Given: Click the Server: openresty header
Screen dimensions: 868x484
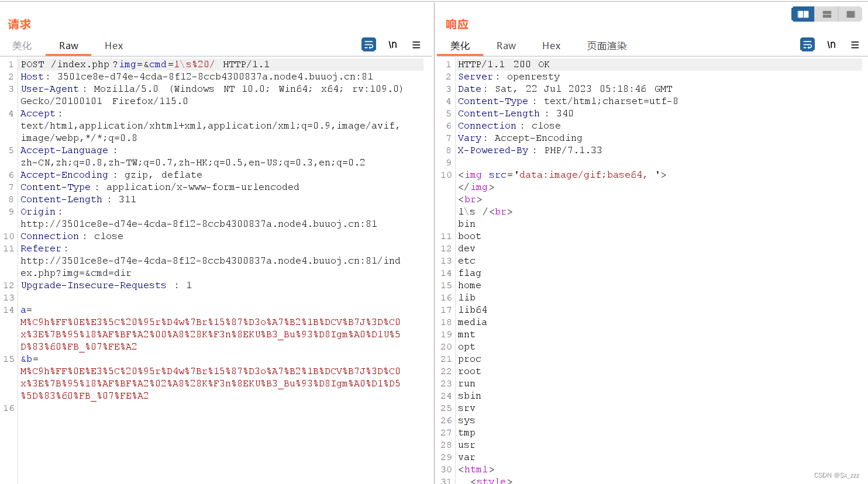Looking at the screenshot, I should pos(509,77).
